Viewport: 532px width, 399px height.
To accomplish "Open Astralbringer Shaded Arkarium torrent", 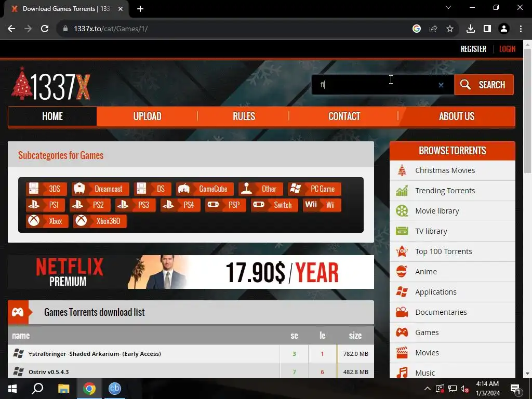I will click(x=95, y=354).
